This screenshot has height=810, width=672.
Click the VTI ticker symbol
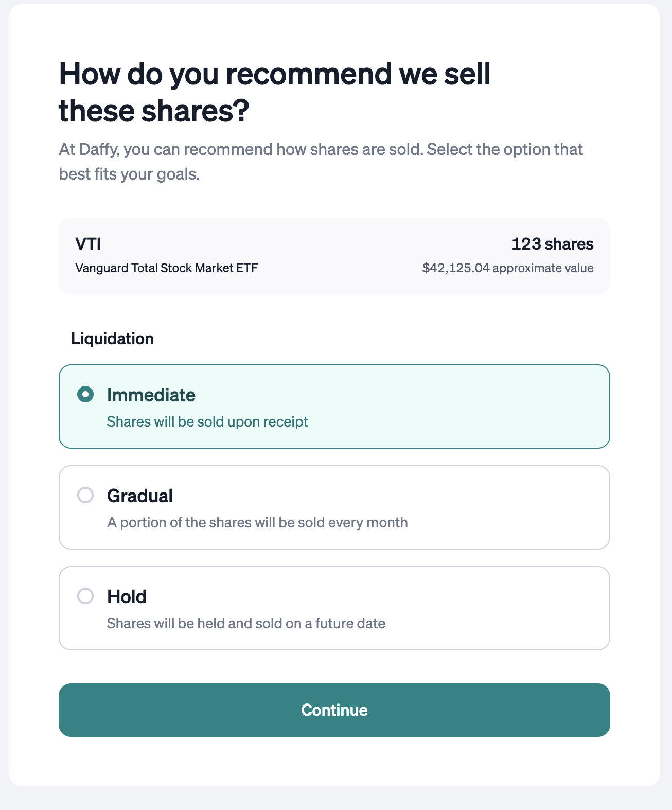coord(88,244)
